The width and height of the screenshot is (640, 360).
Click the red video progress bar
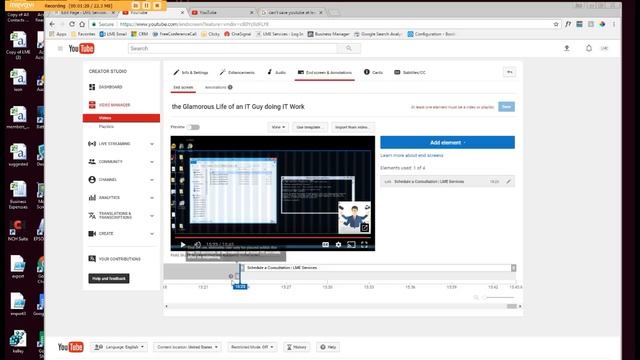click(x=273, y=237)
